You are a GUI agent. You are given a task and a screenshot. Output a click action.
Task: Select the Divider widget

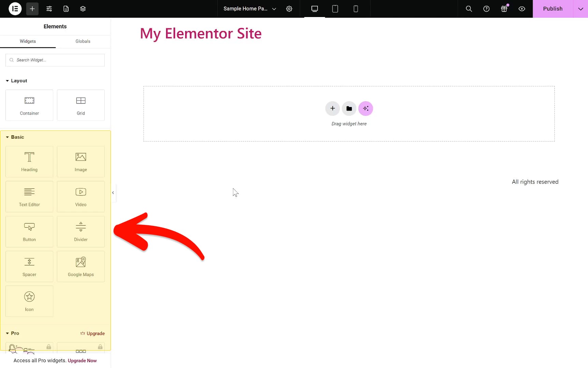(81, 232)
